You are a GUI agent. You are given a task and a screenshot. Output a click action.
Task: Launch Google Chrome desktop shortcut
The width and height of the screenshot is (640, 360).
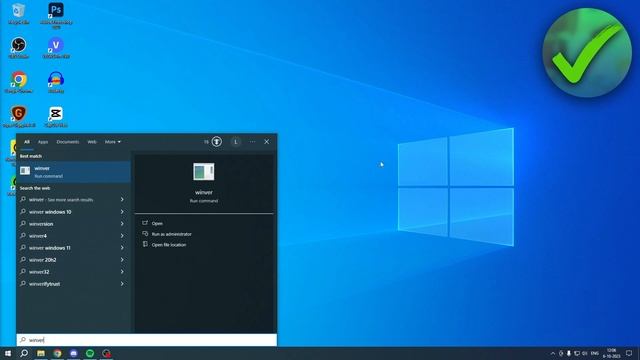coord(18,82)
